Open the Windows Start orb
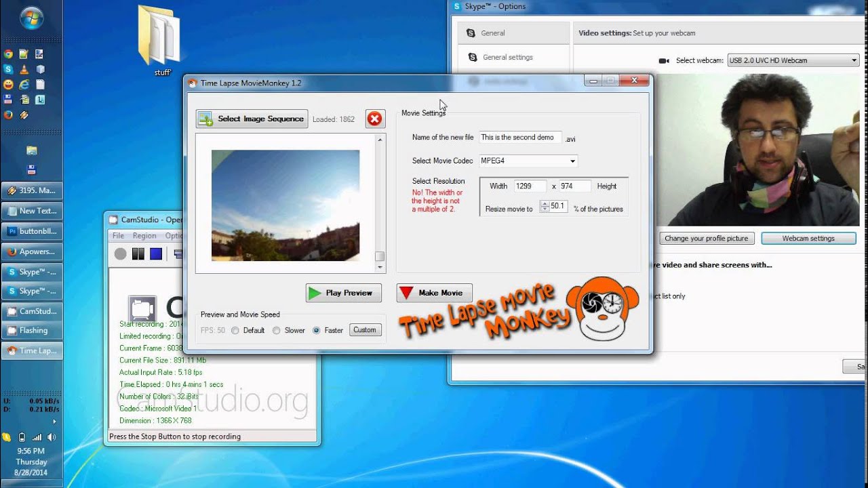The width and height of the screenshot is (868, 488). (x=32, y=18)
